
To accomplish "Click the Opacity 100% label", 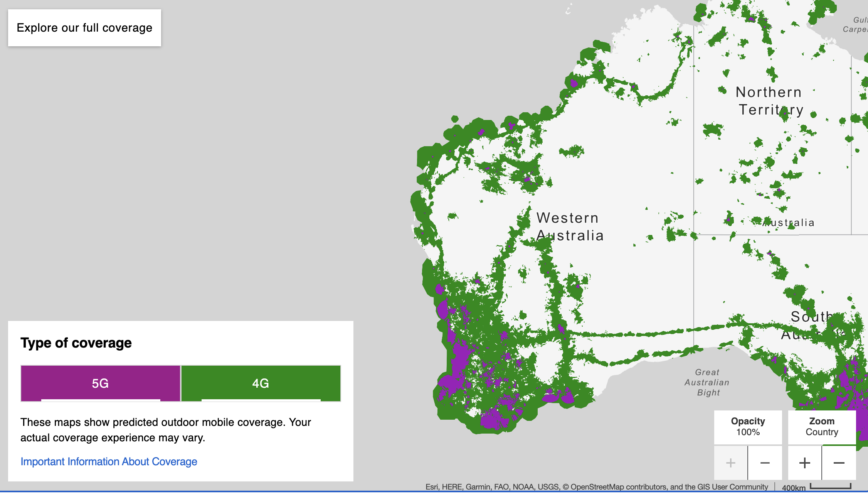I will pos(748,427).
